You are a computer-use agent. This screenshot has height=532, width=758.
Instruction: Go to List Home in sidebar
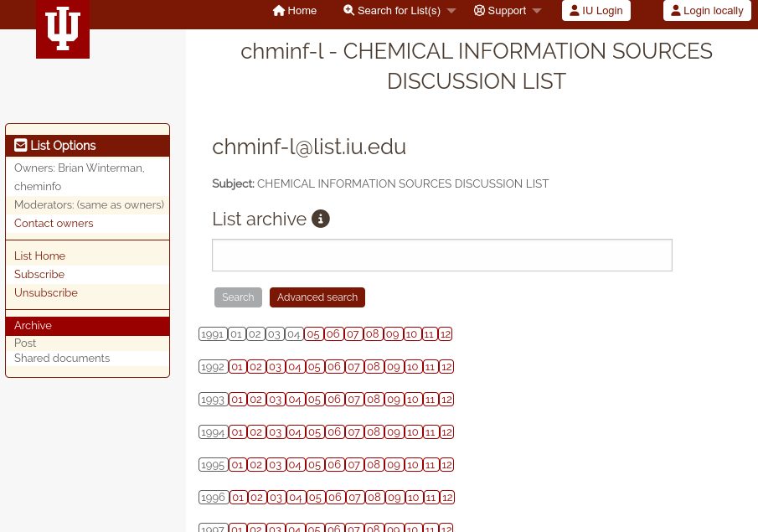(x=39, y=256)
